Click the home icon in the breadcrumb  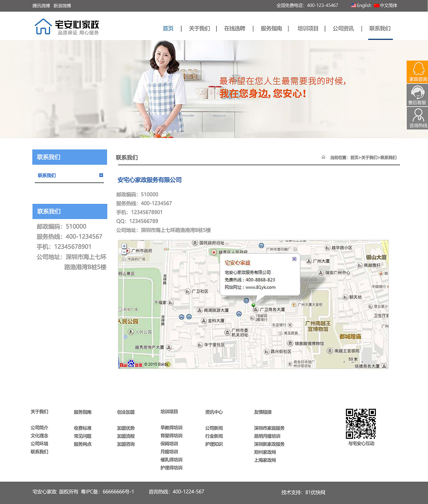tap(323, 157)
